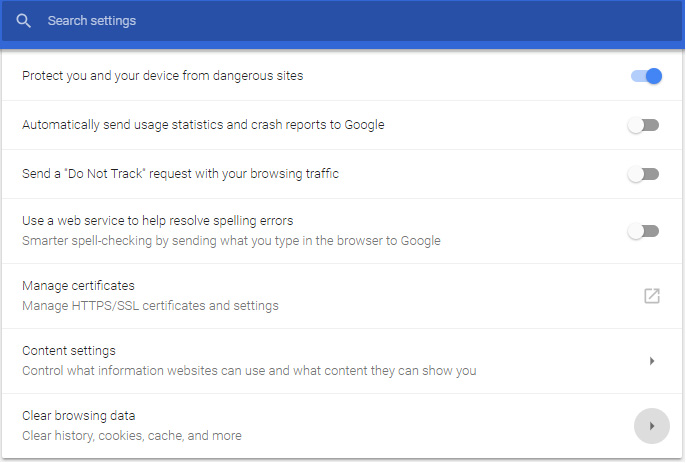
Task: Click the Content settings arrow icon
Action: [652, 361]
